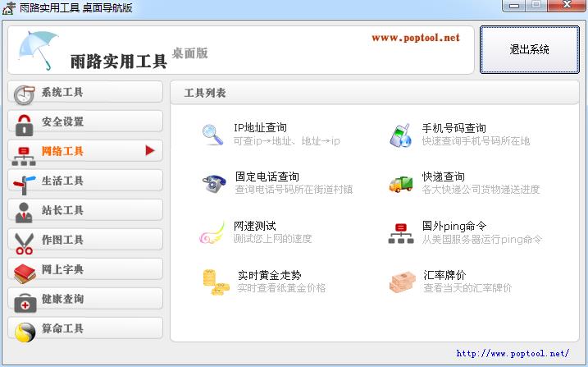Click the description 从美国服务器运行ping命令
588x367 pixels.
pos(482,239)
